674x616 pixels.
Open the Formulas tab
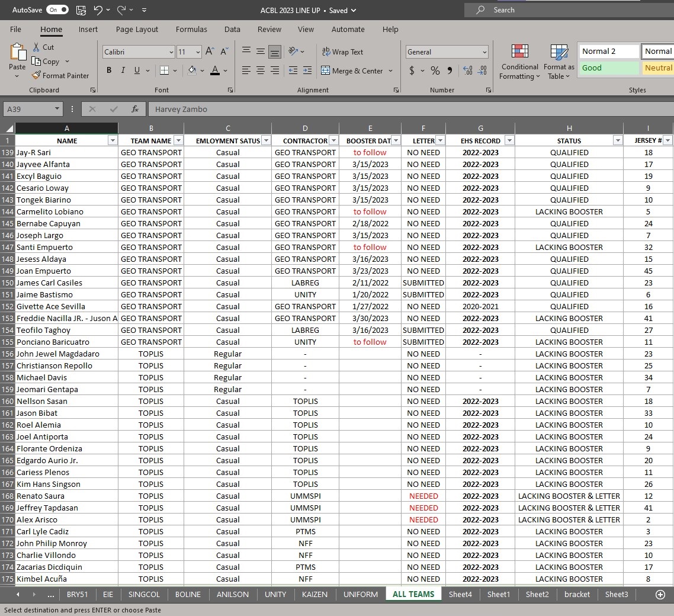191,29
